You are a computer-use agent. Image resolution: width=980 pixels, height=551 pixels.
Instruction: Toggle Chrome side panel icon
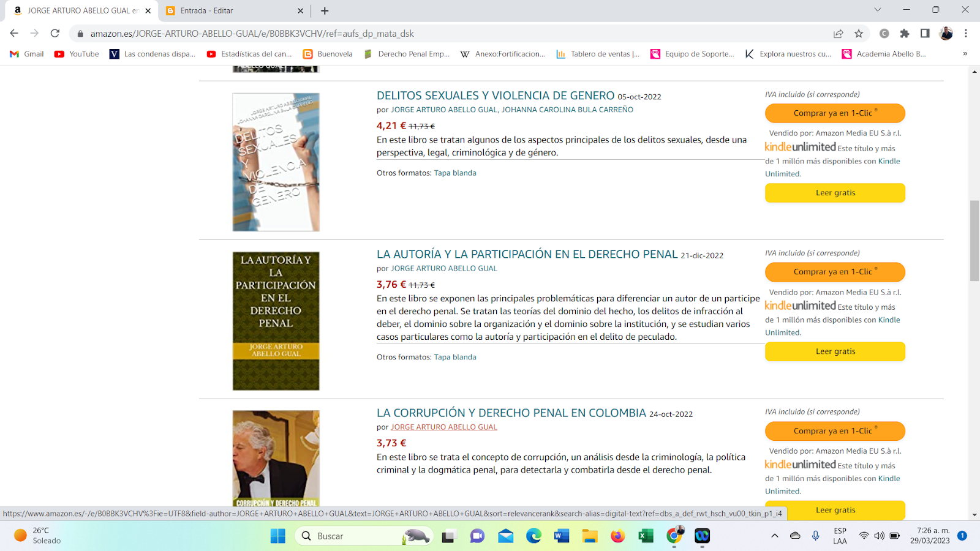click(x=925, y=34)
